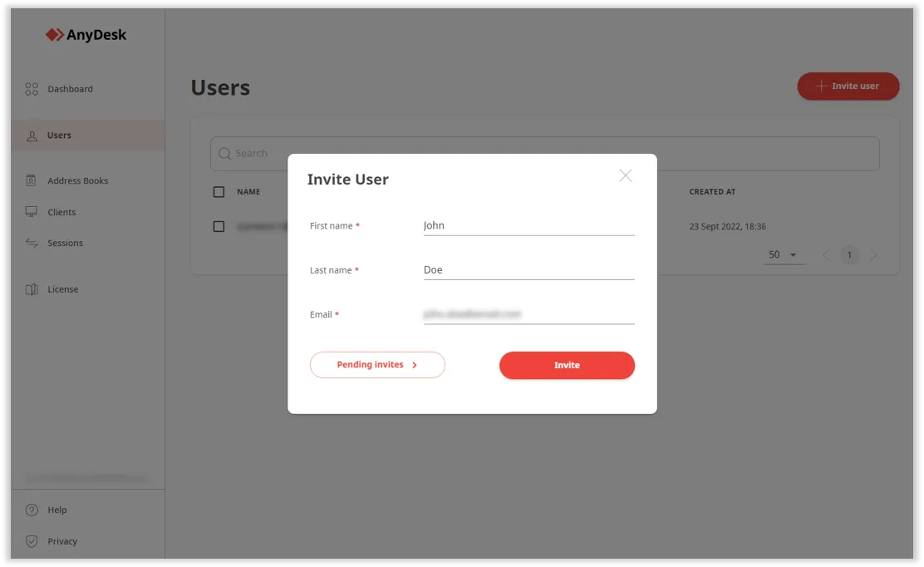924x567 pixels.
Task: Check the checkbox next to the listed user
Action: [219, 226]
